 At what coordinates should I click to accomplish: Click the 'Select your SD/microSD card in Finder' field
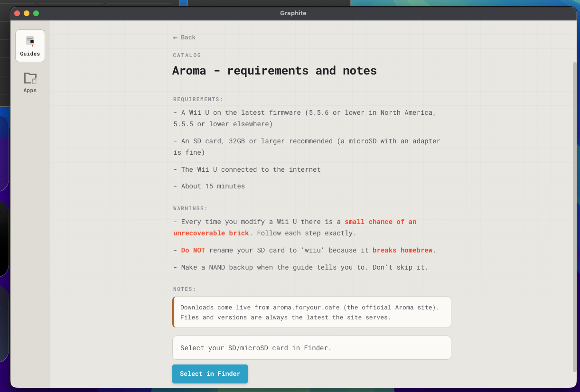[x=311, y=348]
